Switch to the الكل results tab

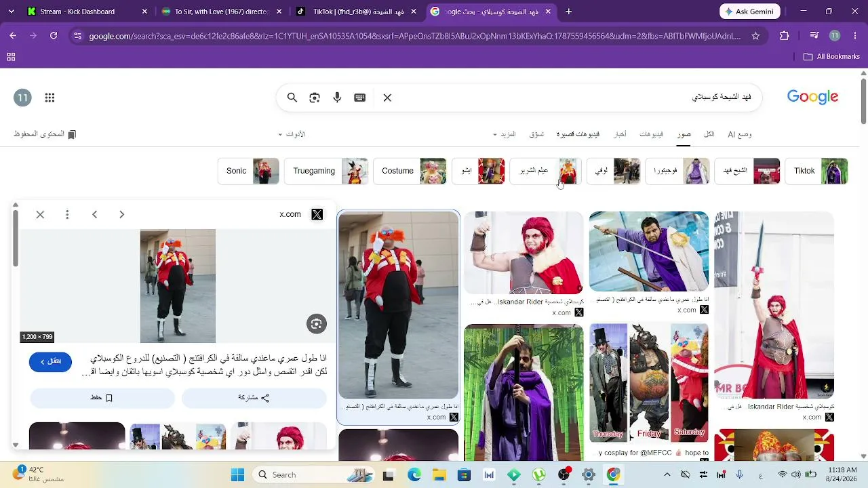point(709,134)
